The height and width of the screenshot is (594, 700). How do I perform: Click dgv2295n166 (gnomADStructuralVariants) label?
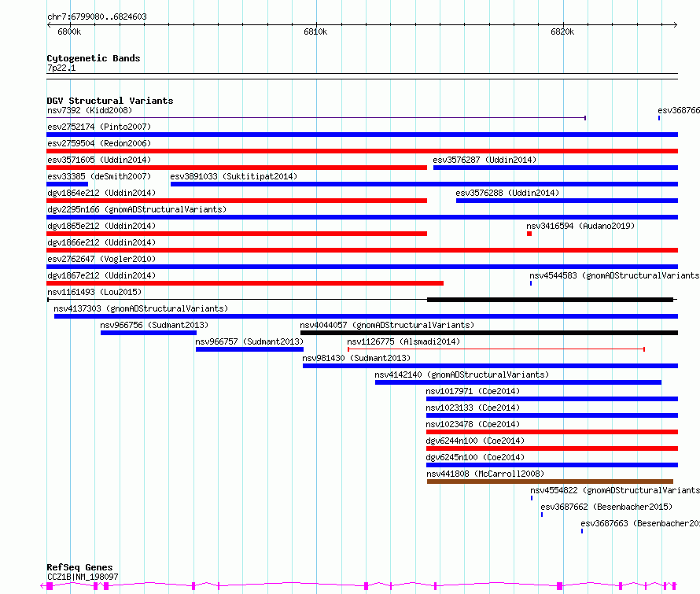137,209
